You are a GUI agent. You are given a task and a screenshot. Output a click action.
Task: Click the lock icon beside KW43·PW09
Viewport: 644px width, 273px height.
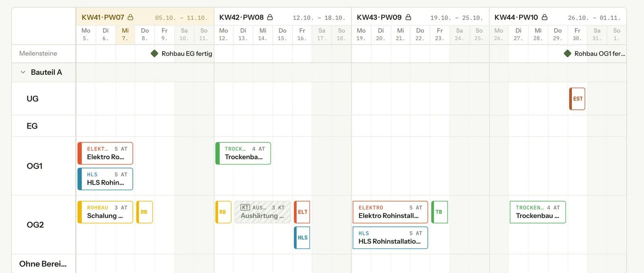click(408, 17)
